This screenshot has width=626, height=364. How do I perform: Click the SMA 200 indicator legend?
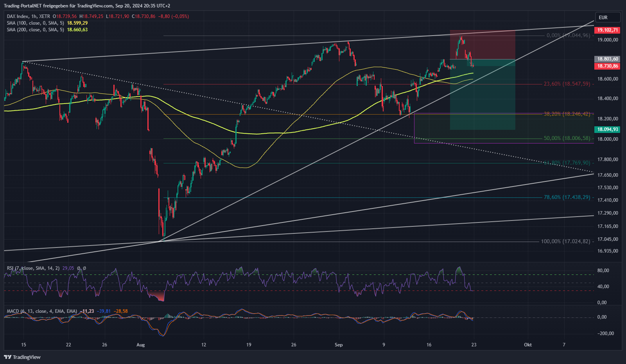point(35,30)
